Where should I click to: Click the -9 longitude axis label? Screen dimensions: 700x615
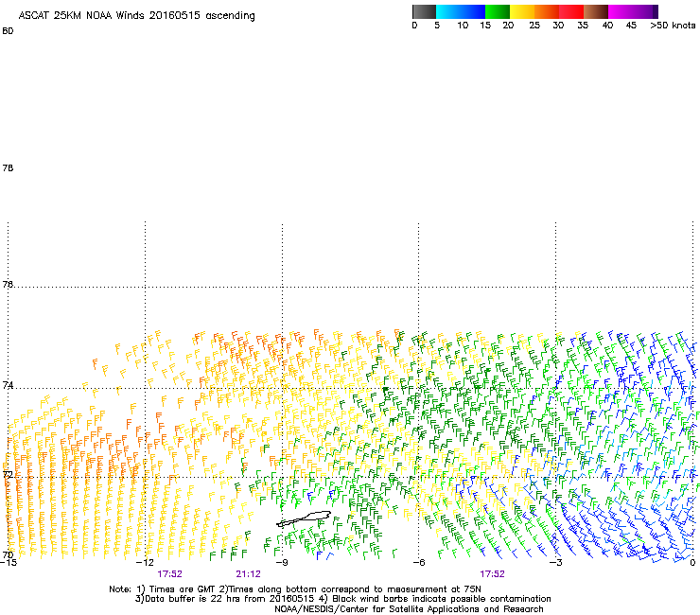(282, 562)
